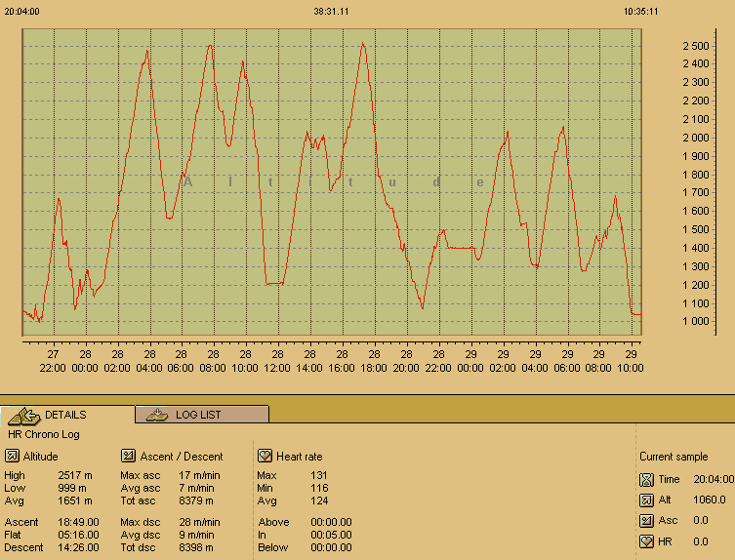This screenshot has height=560, width=735.
Task: Select the 29 10:00 time axis marker
Action: (x=631, y=361)
